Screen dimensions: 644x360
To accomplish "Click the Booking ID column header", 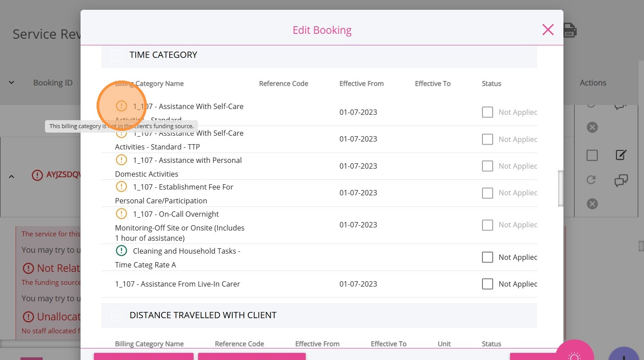I will tap(53, 83).
